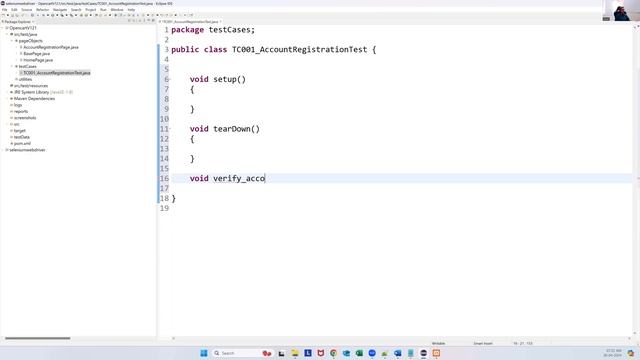Click the New toolbar icon
This screenshot has width=640, height=360.
tap(3, 15)
